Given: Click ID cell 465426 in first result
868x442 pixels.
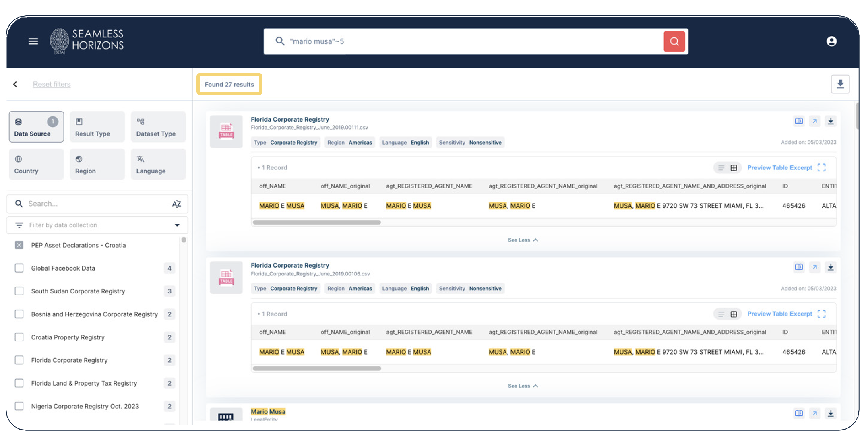Looking at the screenshot, I should (x=794, y=206).
